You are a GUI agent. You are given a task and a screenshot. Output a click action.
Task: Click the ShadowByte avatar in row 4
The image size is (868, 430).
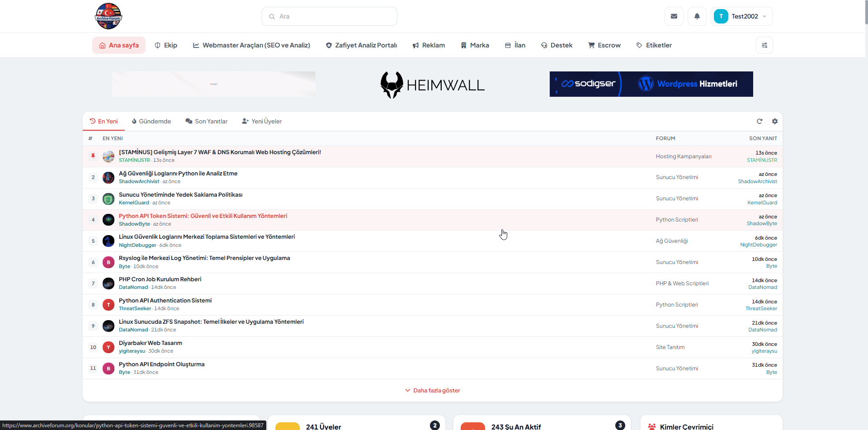(x=108, y=220)
